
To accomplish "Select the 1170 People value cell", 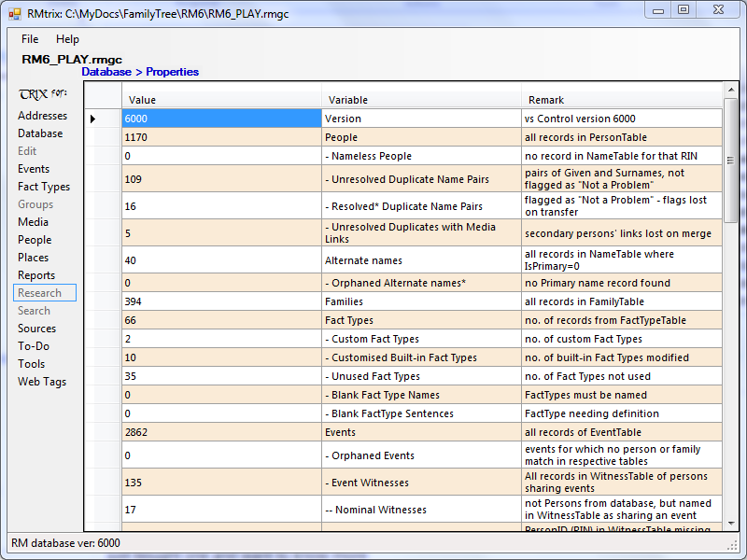I will (x=221, y=137).
